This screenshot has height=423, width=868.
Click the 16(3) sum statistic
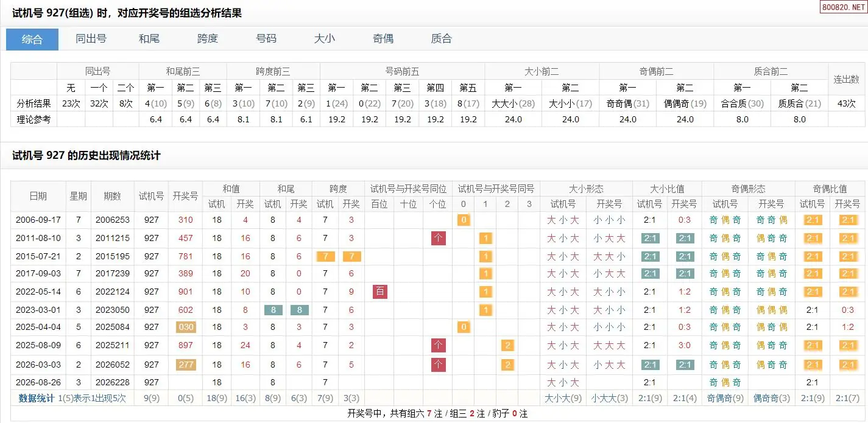245,398
